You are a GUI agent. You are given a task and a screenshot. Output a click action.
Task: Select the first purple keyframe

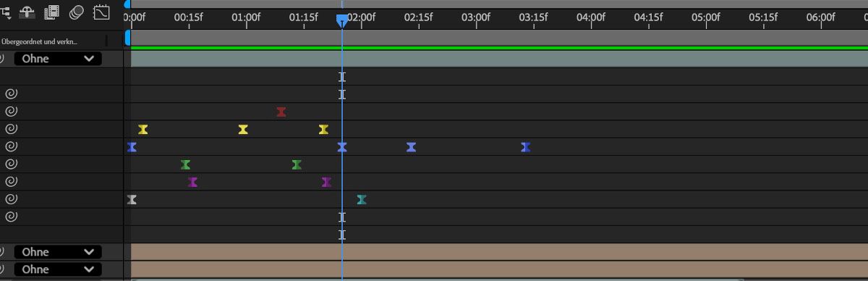pos(192,182)
